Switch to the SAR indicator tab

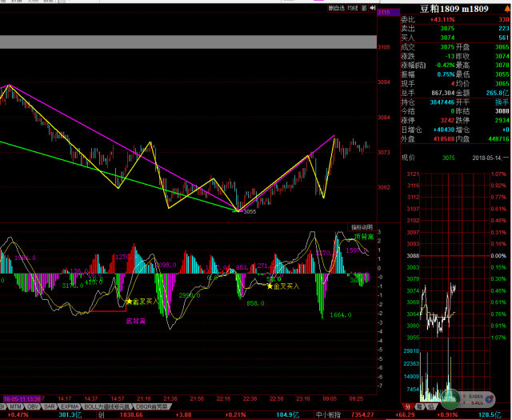click(x=50, y=406)
